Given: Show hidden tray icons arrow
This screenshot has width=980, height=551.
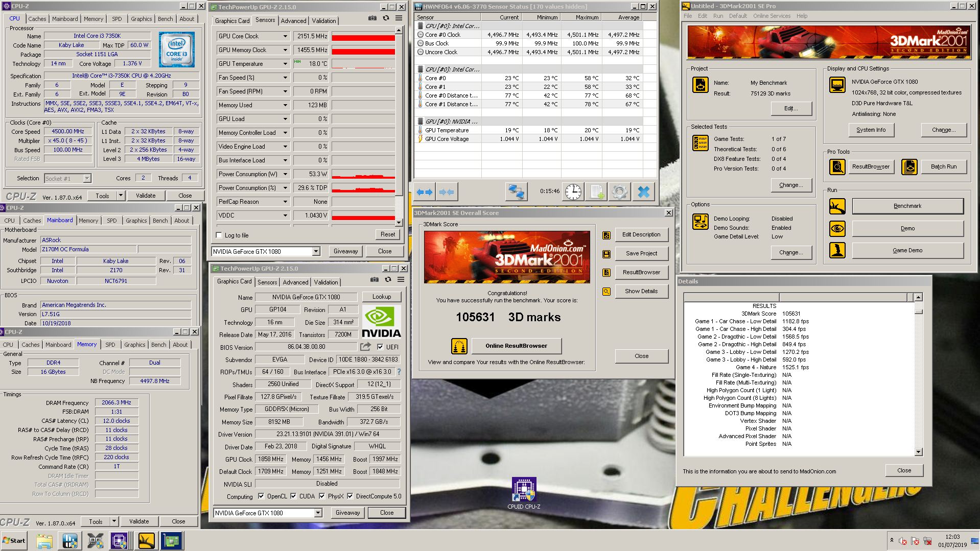Looking at the screenshot, I should click(x=892, y=540).
